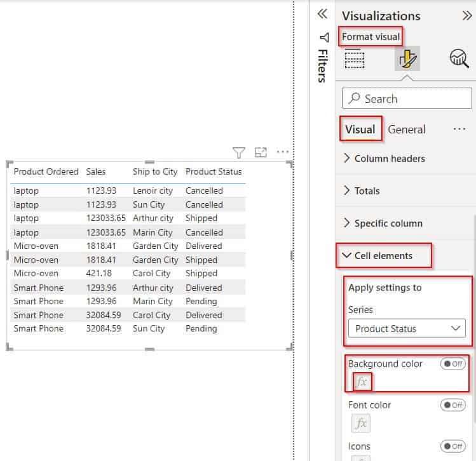Click the Visualizations pane title
476x461 pixels.
[381, 16]
